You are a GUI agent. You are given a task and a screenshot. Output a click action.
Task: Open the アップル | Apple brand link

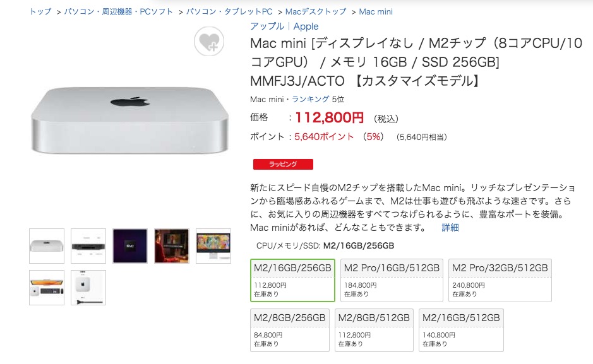[x=284, y=26]
